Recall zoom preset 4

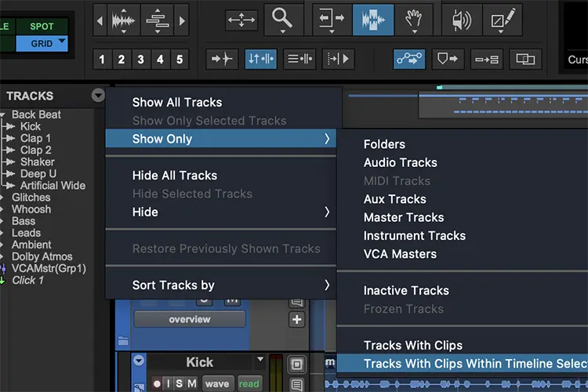161,60
